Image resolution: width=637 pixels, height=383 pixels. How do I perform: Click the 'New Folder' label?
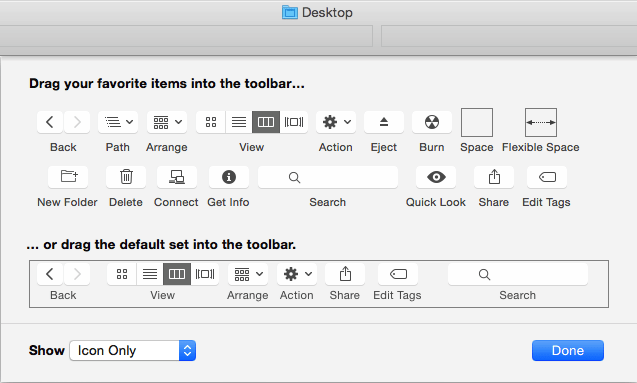pos(67,202)
